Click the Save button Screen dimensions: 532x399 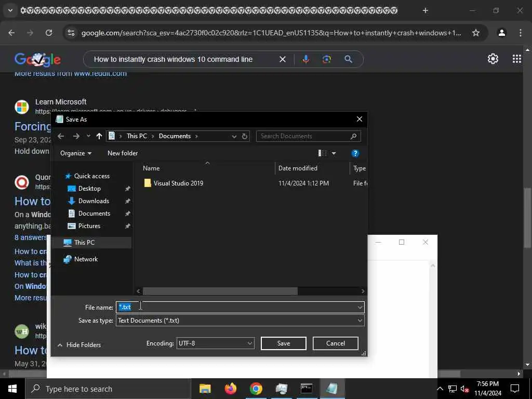(283, 343)
